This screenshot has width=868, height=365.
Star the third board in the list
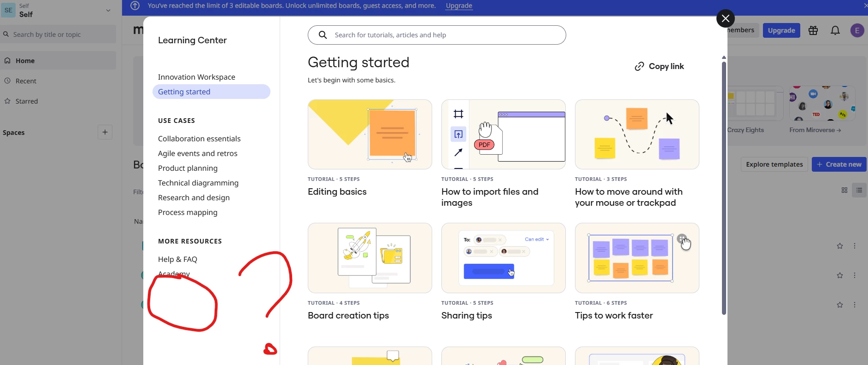point(840,305)
